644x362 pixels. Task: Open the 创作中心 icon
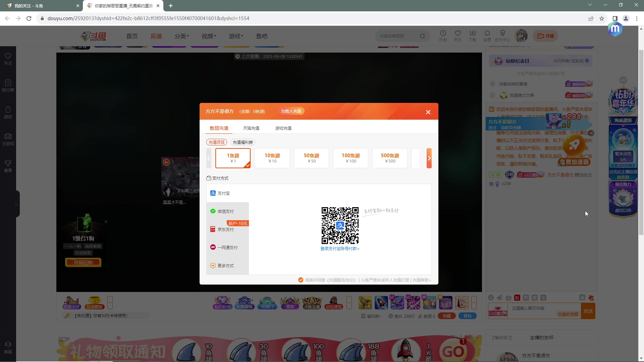click(x=502, y=36)
